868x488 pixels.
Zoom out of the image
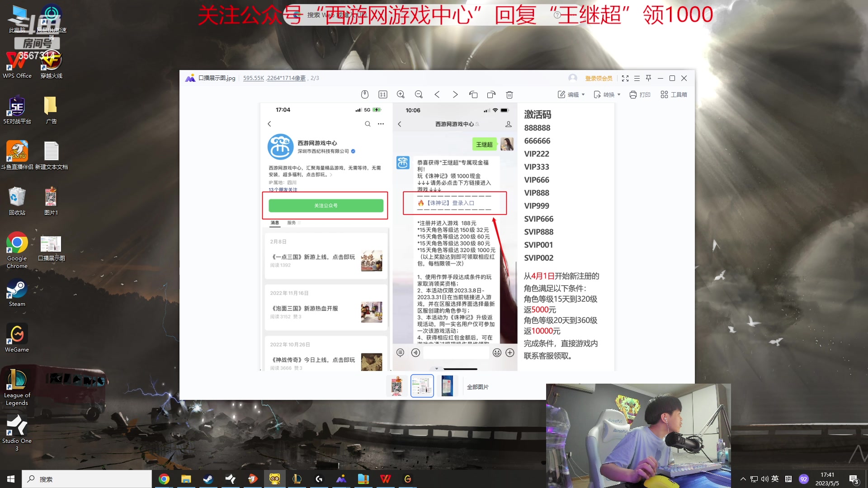coord(419,94)
